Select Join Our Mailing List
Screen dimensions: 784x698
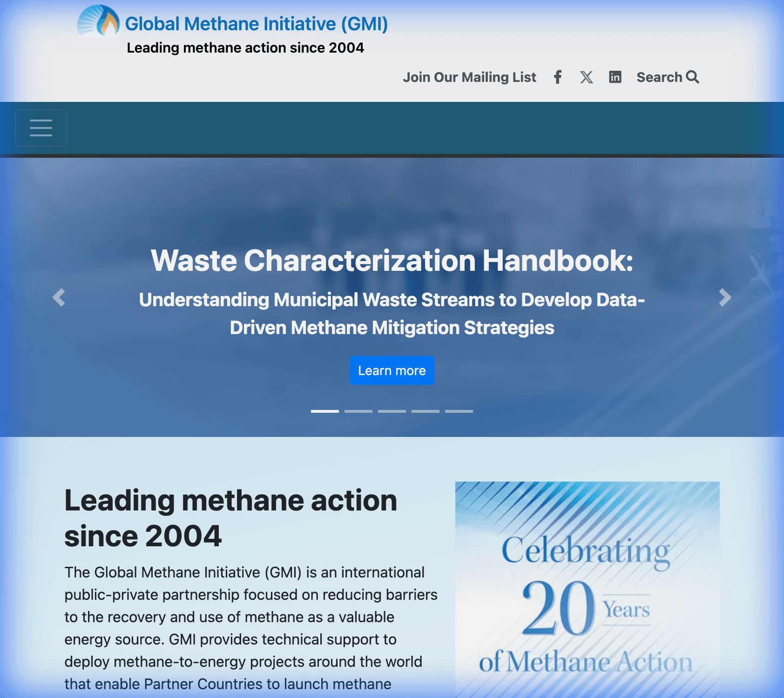coord(469,77)
